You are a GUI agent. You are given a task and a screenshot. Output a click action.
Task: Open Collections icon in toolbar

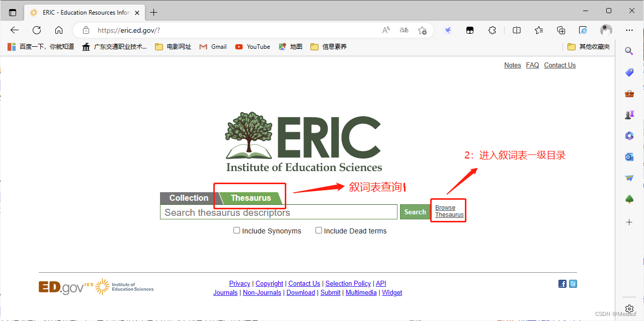click(x=561, y=30)
